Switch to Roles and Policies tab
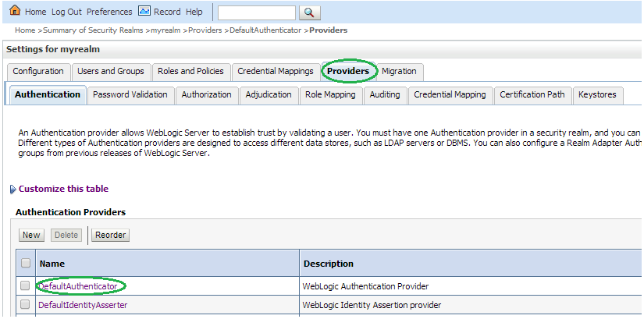This screenshot has width=644, height=319. [190, 72]
